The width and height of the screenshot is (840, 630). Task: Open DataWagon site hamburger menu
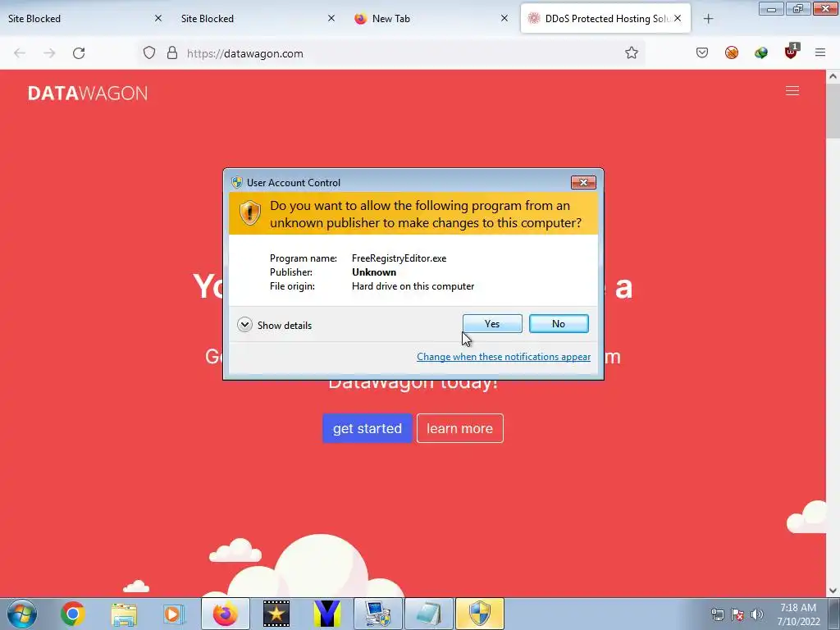792,91
